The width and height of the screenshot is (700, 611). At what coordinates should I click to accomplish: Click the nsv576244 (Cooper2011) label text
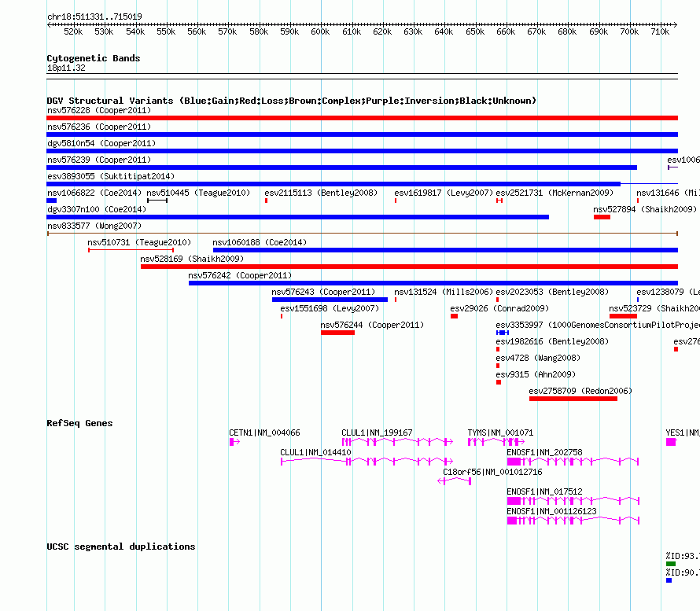(x=372, y=325)
